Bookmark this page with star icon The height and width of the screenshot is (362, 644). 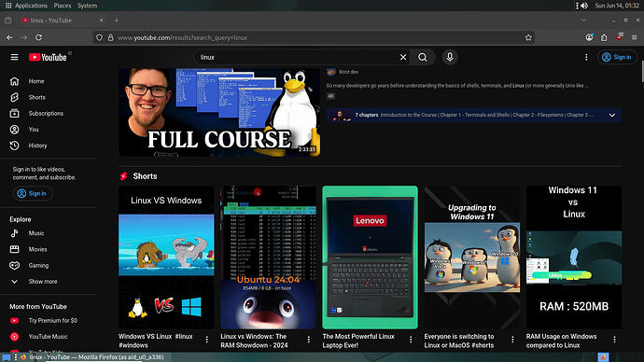click(x=528, y=37)
